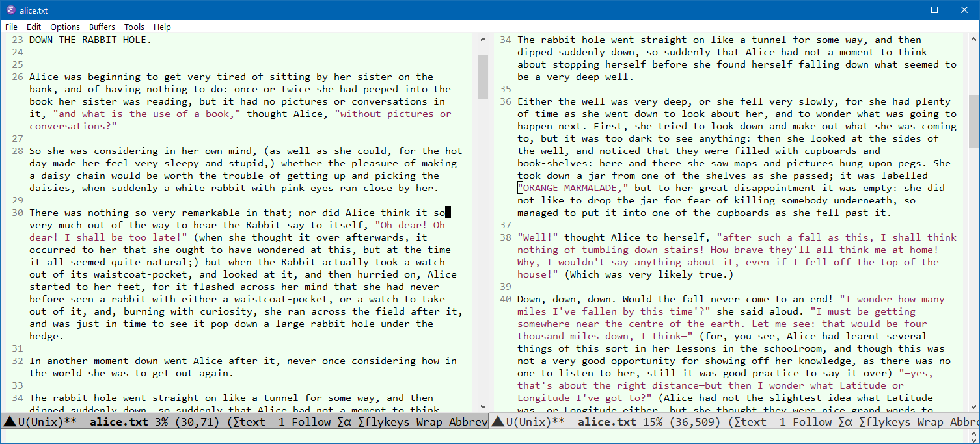Click the U(Unix) coding indicator in the left mode line
Screen dimensions: 980x444
pos(39,422)
